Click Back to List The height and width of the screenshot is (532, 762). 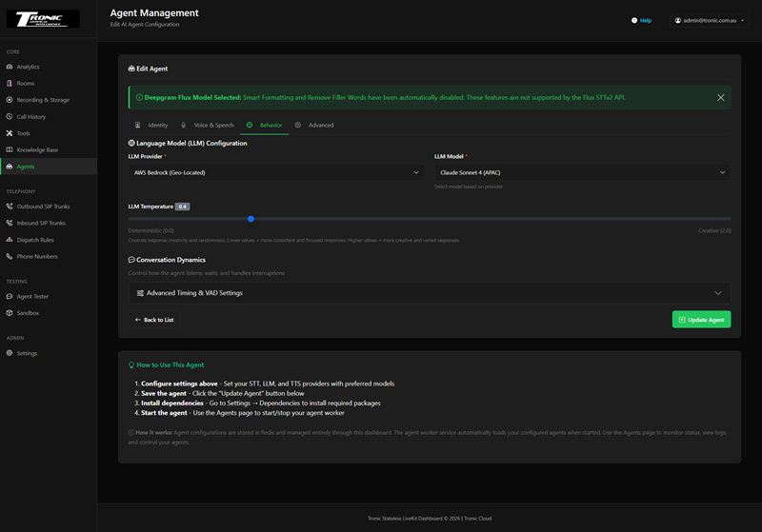point(154,320)
